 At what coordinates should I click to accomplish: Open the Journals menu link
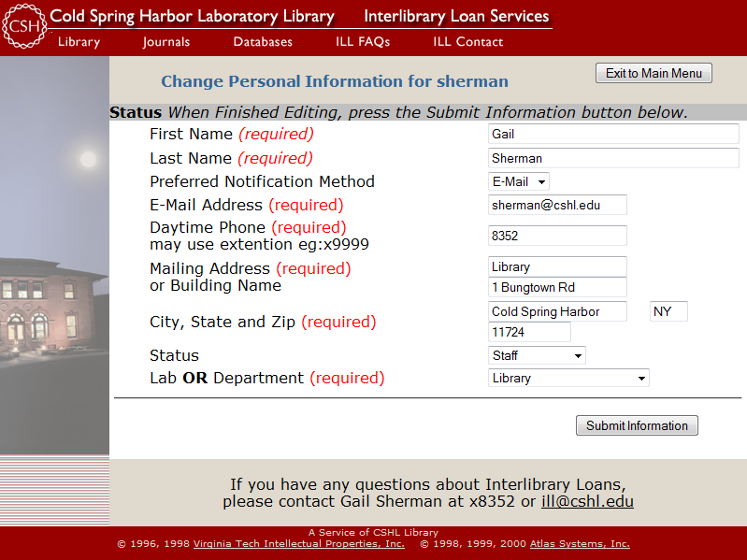166,42
